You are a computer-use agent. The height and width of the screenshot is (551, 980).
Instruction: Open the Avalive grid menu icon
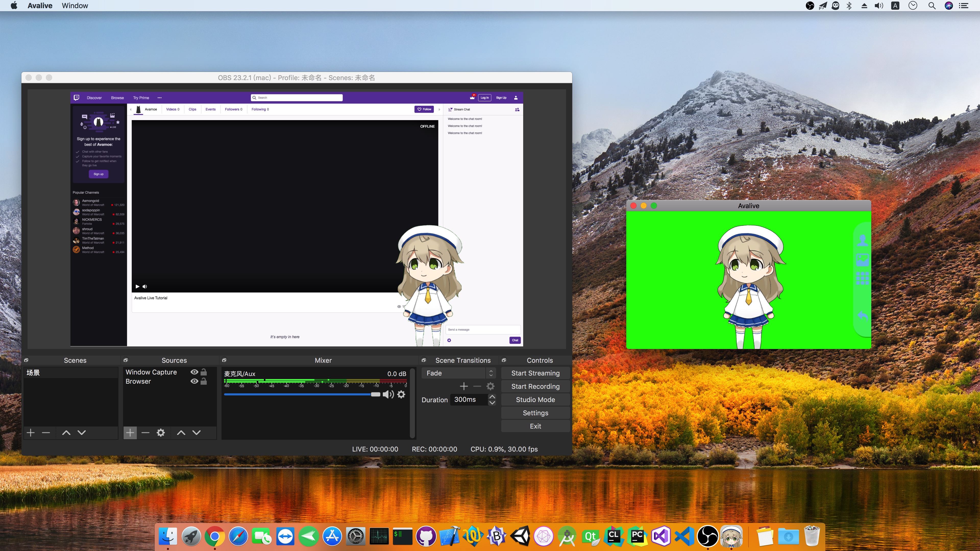click(862, 278)
